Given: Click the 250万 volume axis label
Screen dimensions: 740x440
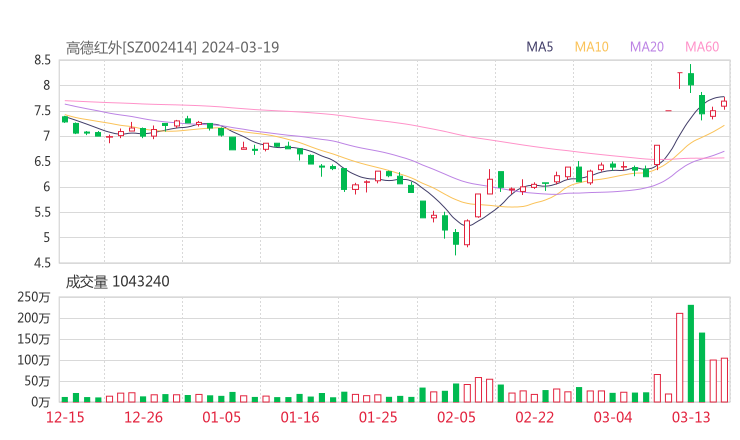Looking at the screenshot, I should coord(34,297).
